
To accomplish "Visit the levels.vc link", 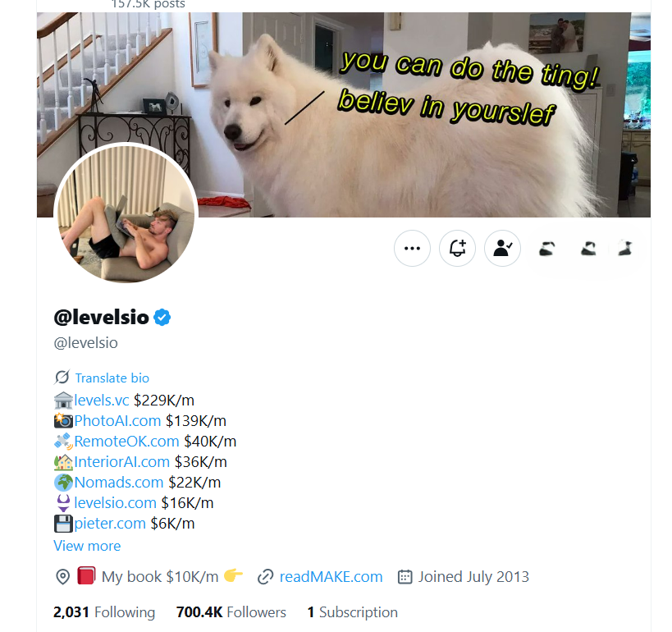I will click(x=102, y=400).
